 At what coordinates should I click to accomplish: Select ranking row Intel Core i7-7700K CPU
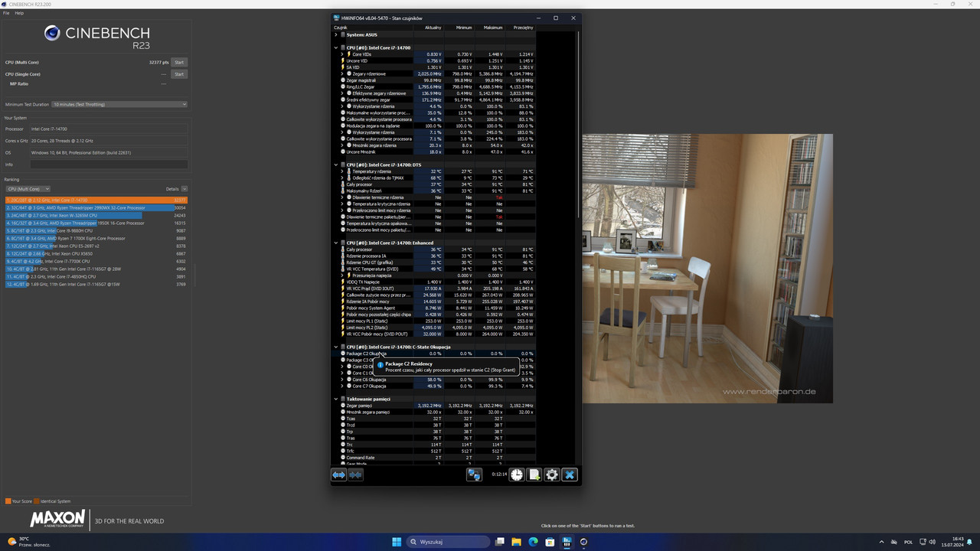coord(96,261)
